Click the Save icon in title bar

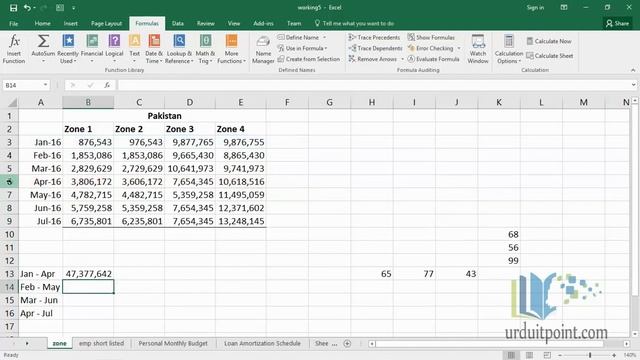(x=13, y=8)
